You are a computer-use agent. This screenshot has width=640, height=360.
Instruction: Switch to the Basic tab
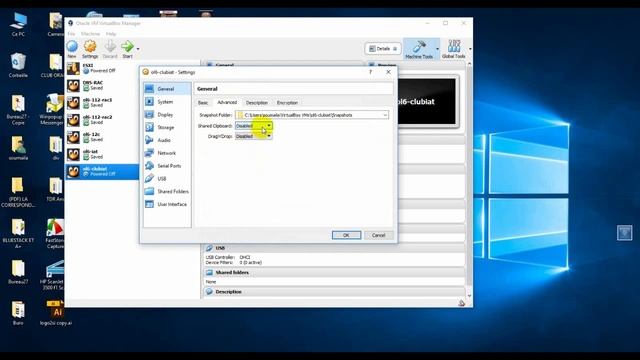pos(203,103)
